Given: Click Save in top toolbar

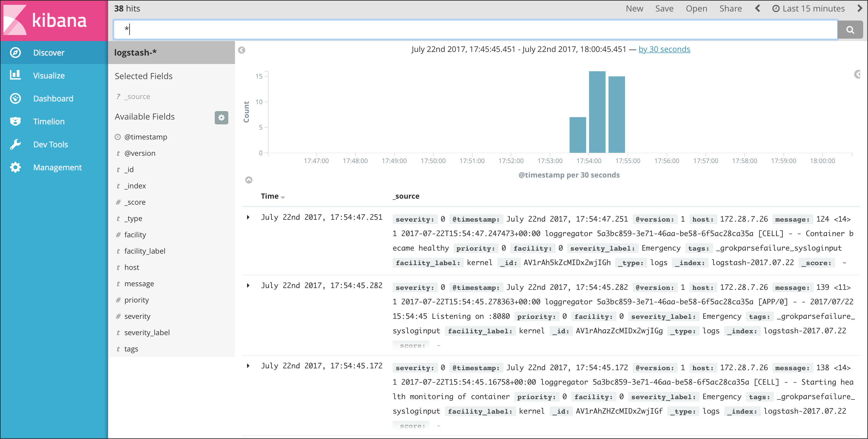Looking at the screenshot, I should point(664,8).
